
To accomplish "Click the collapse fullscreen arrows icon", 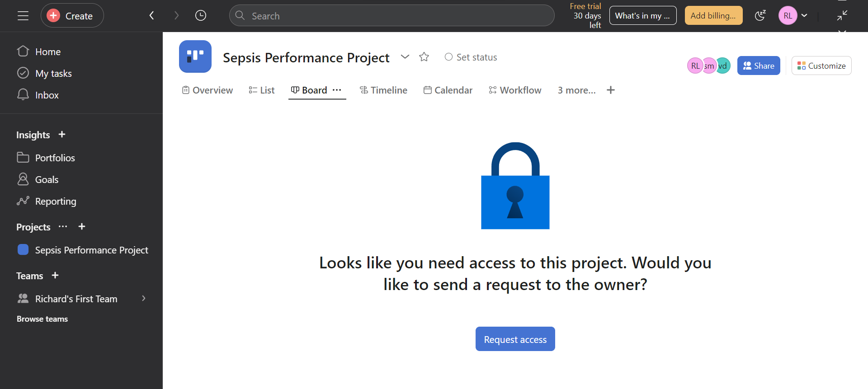I will (842, 16).
